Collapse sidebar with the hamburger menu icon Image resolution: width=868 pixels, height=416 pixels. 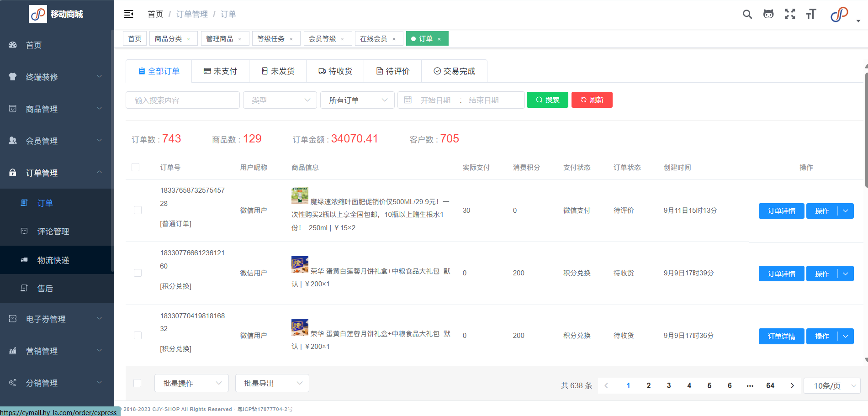(129, 14)
